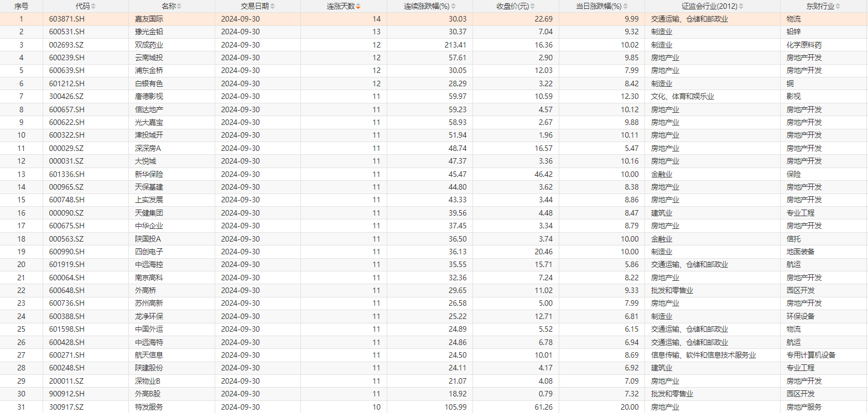Click the 信托 industry cell
The image size is (868, 413).
point(794,239)
